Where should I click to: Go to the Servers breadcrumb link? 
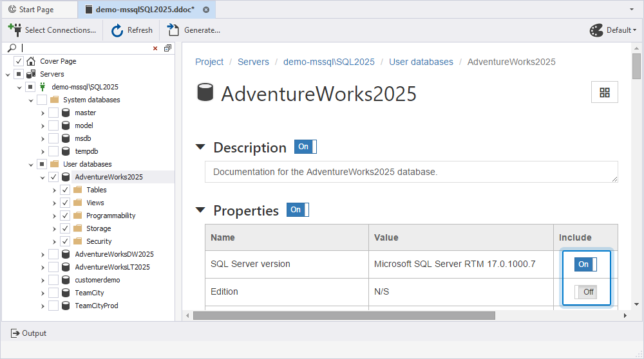tap(253, 62)
